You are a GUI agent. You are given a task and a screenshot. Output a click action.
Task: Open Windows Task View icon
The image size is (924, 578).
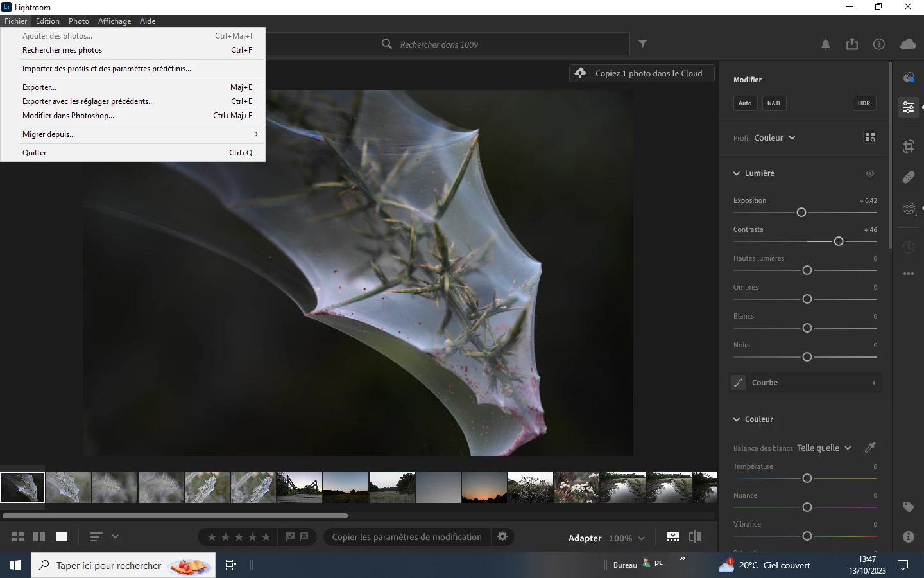pyautogui.click(x=231, y=565)
